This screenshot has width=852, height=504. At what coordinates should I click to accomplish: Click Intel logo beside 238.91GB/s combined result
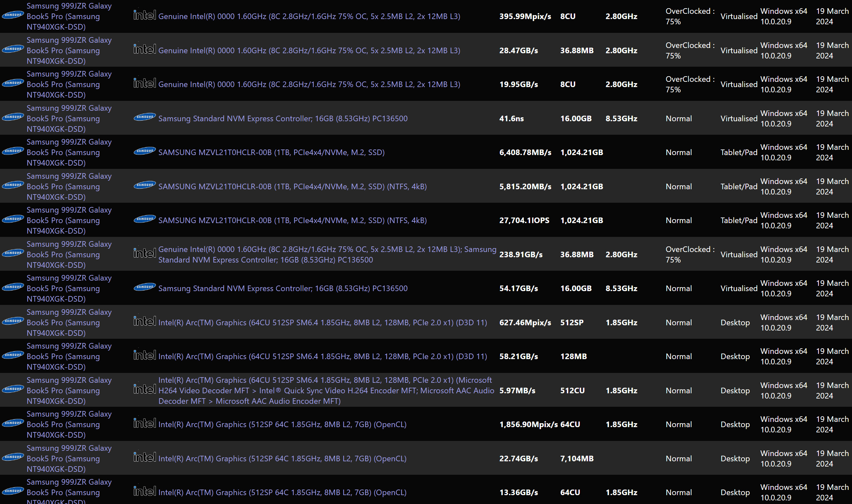(x=144, y=253)
